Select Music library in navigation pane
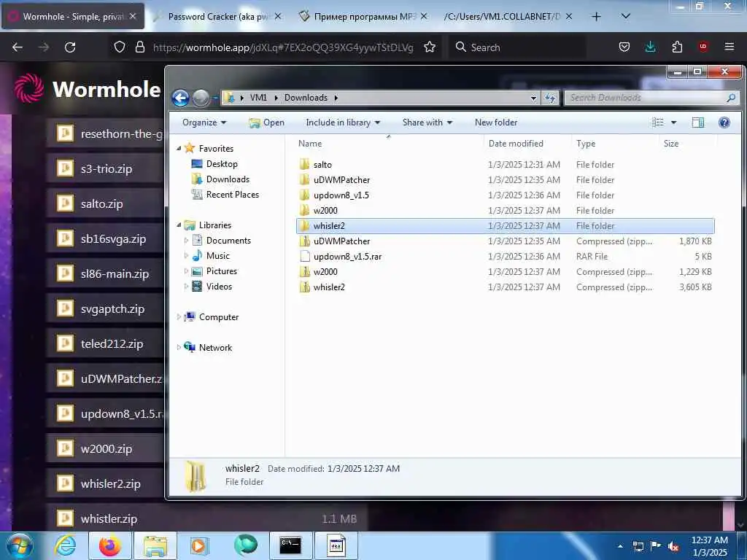Screen dimensions: 747x560 (211, 256)
